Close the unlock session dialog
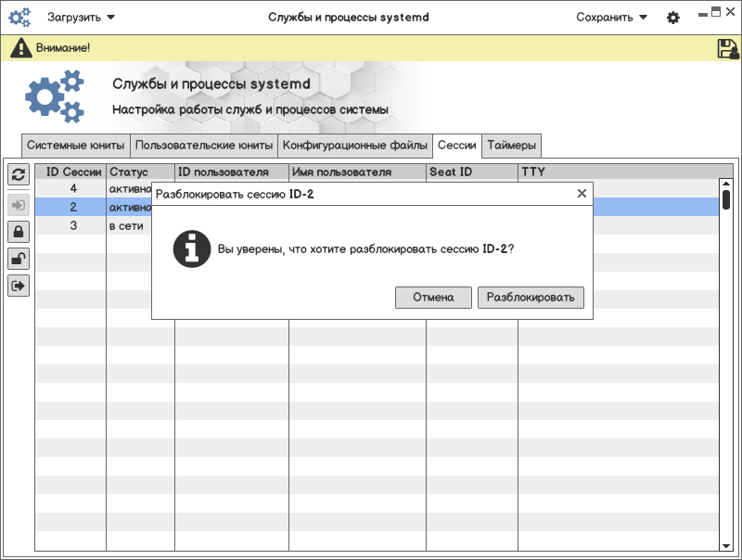The height and width of the screenshot is (560, 742). (582, 194)
